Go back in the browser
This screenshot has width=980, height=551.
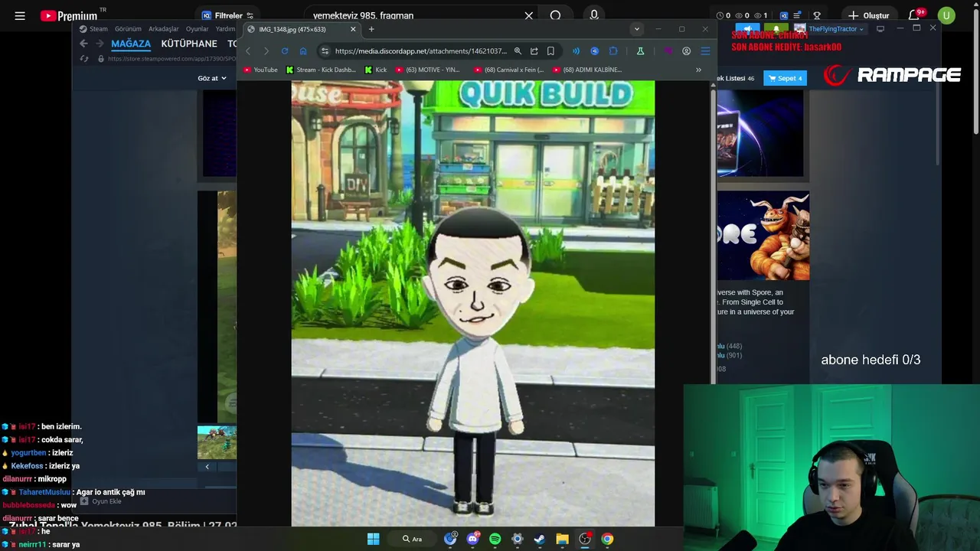(248, 51)
